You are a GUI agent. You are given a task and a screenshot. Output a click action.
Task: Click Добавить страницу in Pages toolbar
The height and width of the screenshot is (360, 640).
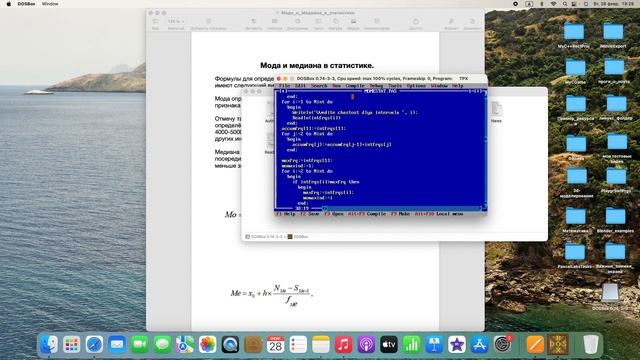(x=208, y=24)
